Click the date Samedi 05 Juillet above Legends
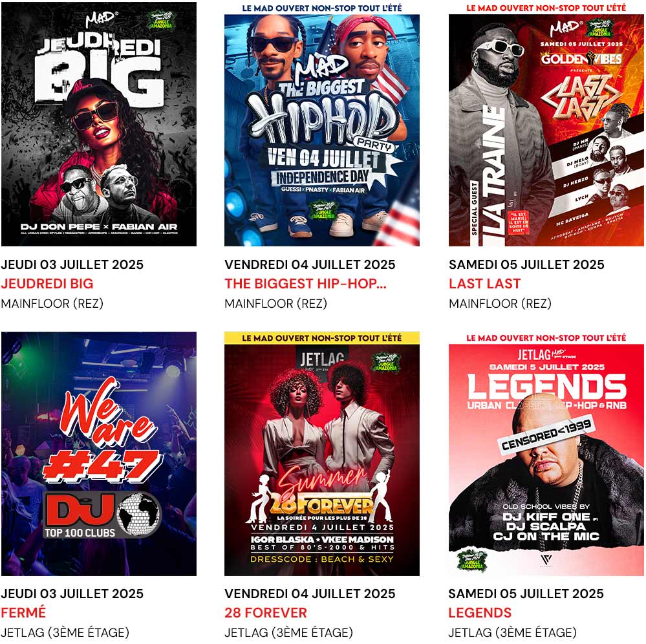The height and width of the screenshot is (644, 646). 526,594
